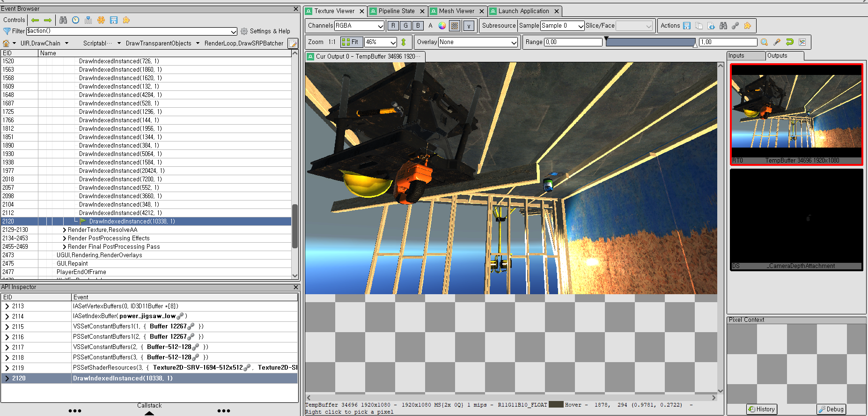Click the History button in Pixel Context

tap(762, 409)
